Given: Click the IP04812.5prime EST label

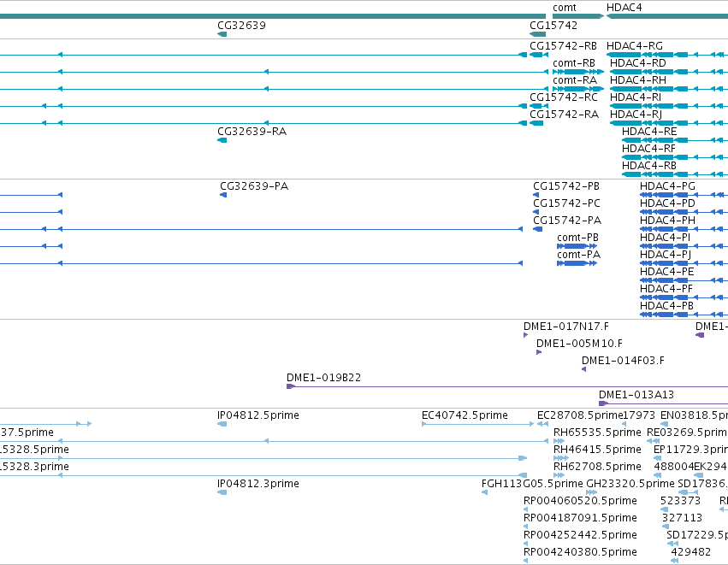Looking at the screenshot, I should pyautogui.click(x=258, y=416).
